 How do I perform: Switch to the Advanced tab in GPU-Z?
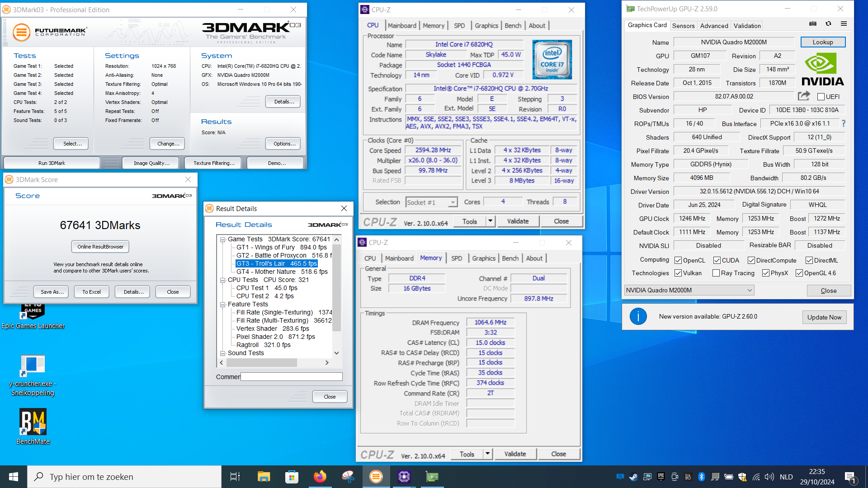[714, 26]
